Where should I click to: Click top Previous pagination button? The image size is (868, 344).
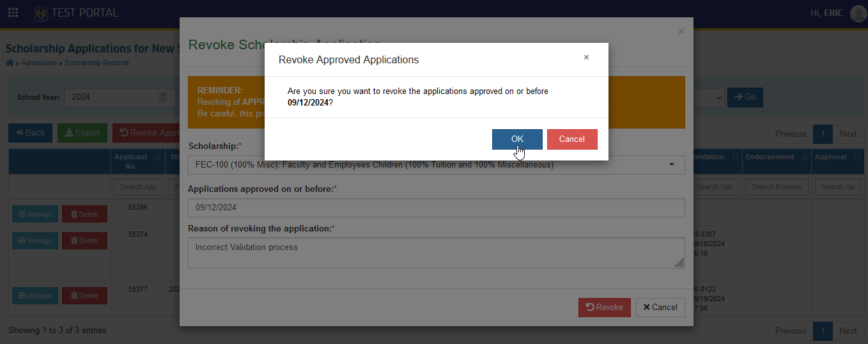(x=791, y=134)
